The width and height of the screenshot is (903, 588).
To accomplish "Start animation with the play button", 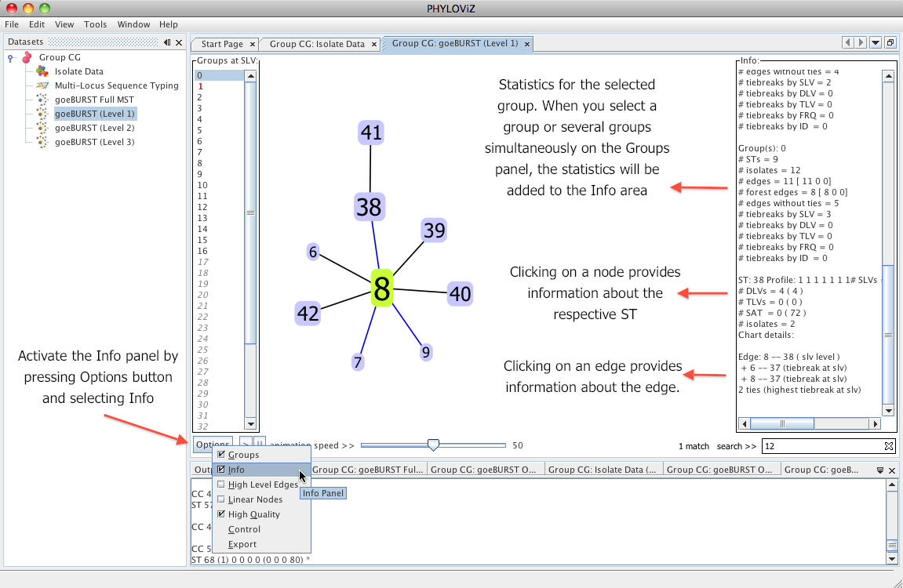I will click(246, 445).
